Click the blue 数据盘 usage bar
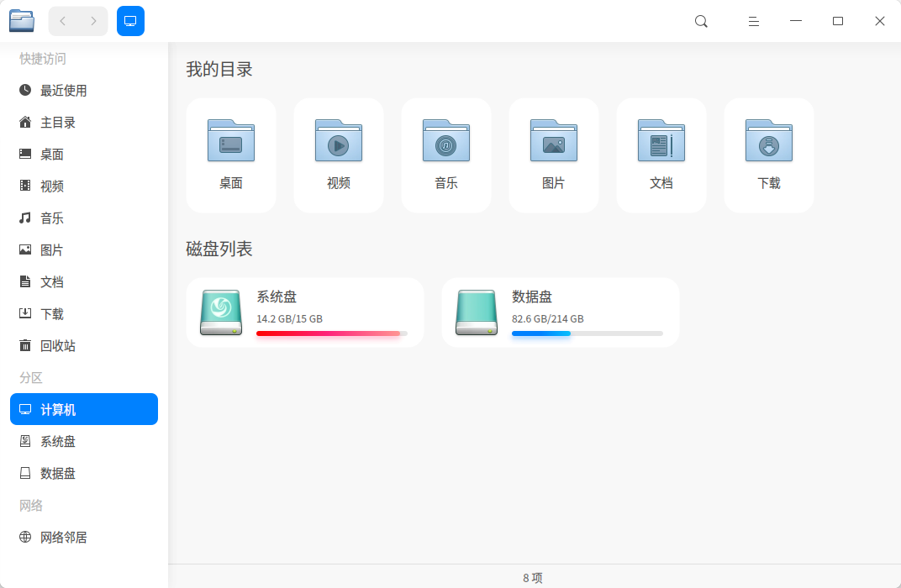901x588 pixels. pos(587,333)
